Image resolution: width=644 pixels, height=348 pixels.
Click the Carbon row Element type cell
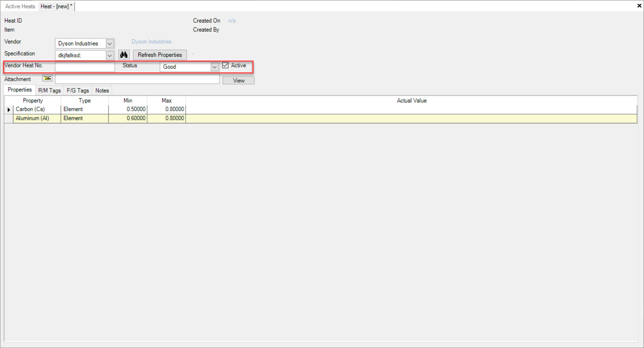pos(85,109)
